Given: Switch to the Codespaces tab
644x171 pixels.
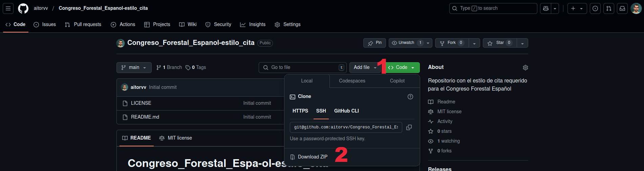Looking at the screenshot, I should [x=352, y=81].
